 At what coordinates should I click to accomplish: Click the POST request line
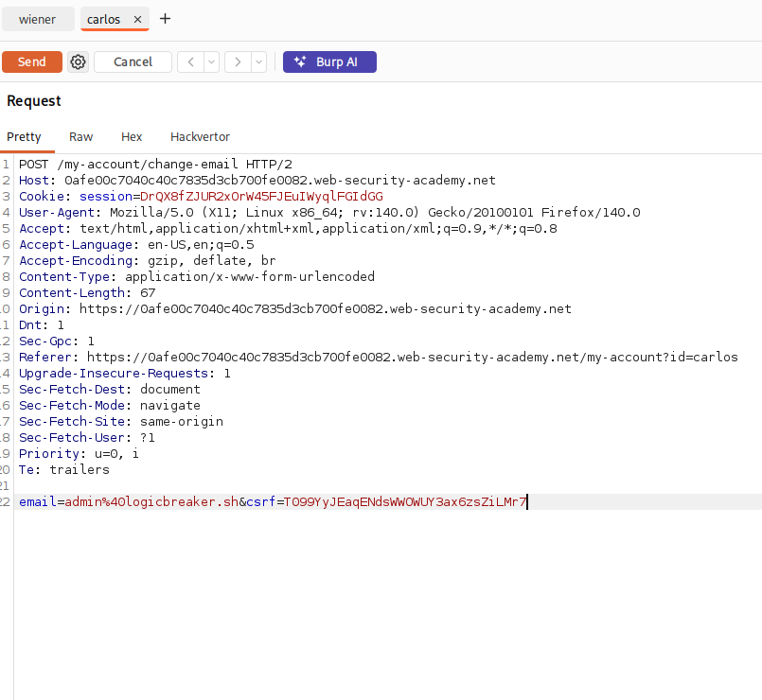155,165
